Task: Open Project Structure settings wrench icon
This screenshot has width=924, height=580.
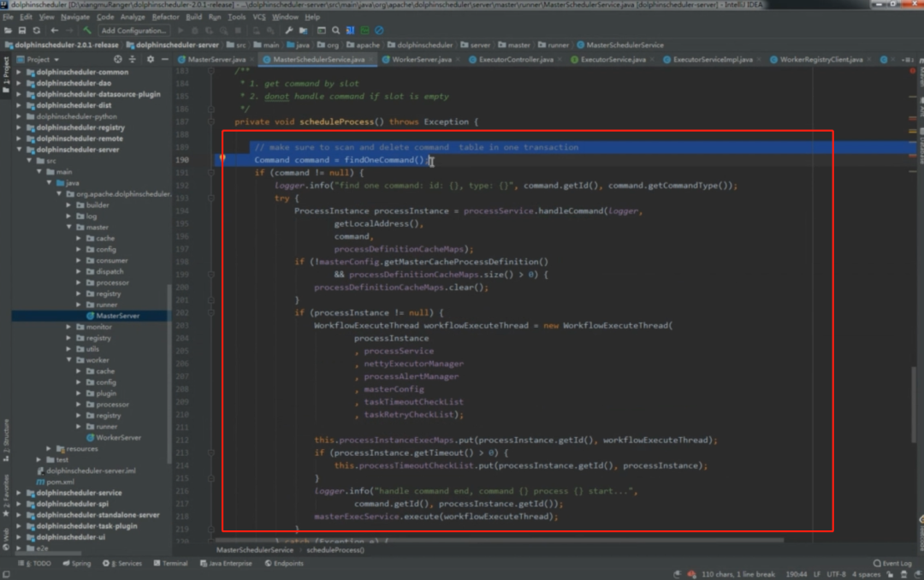Action: 289,30
